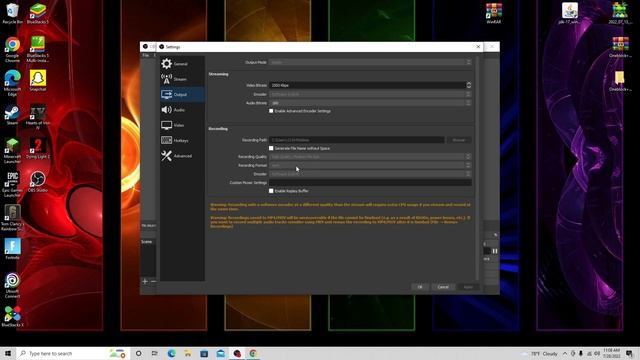This screenshot has width=640, height=360.
Task: Toggle Enable Replay Buffer checkbox
Action: (x=271, y=191)
